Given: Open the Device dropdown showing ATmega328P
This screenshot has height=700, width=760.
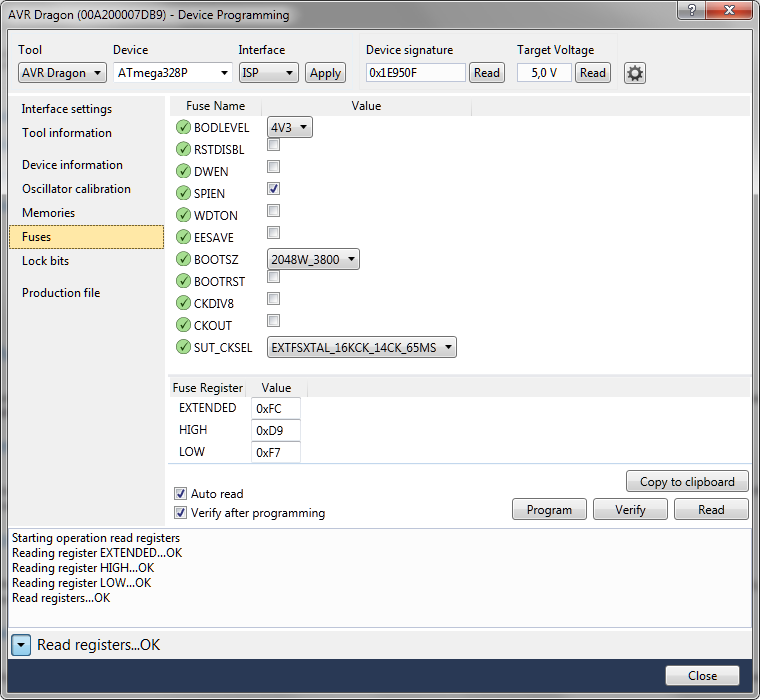Looking at the screenshot, I should pyautogui.click(x=173, y=73).
